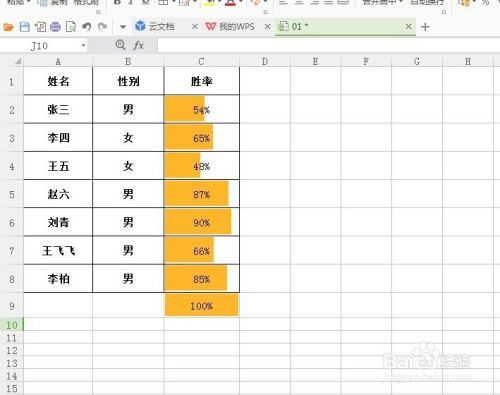Image resolution: width=500 pixels, height=395 pixels.
Task: Click the 胜率 header cell
Action: pyautogui.click(x=201, y=81)
